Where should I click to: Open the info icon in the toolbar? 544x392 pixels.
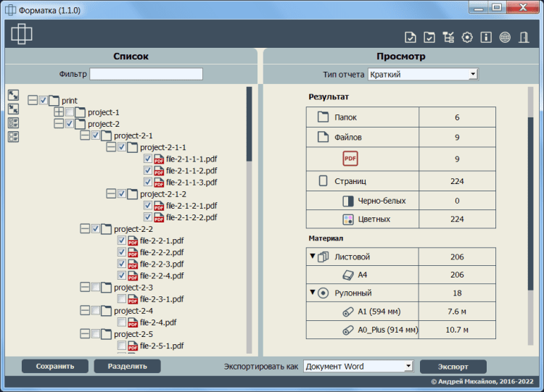pos(486,38)
